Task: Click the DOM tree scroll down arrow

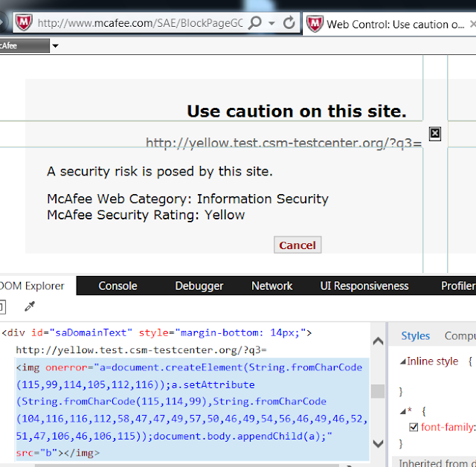Action: point(378,443)
